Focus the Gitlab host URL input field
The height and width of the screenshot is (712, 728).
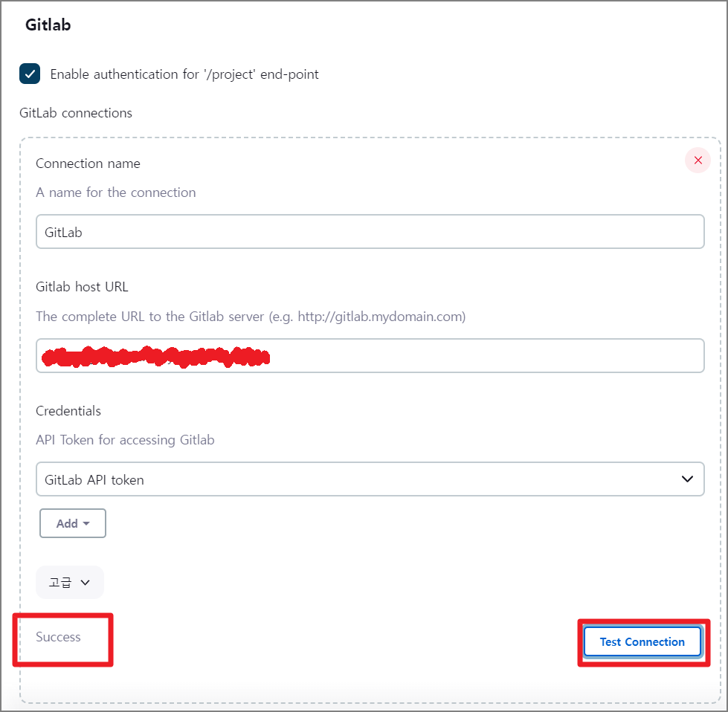(370, 355)
